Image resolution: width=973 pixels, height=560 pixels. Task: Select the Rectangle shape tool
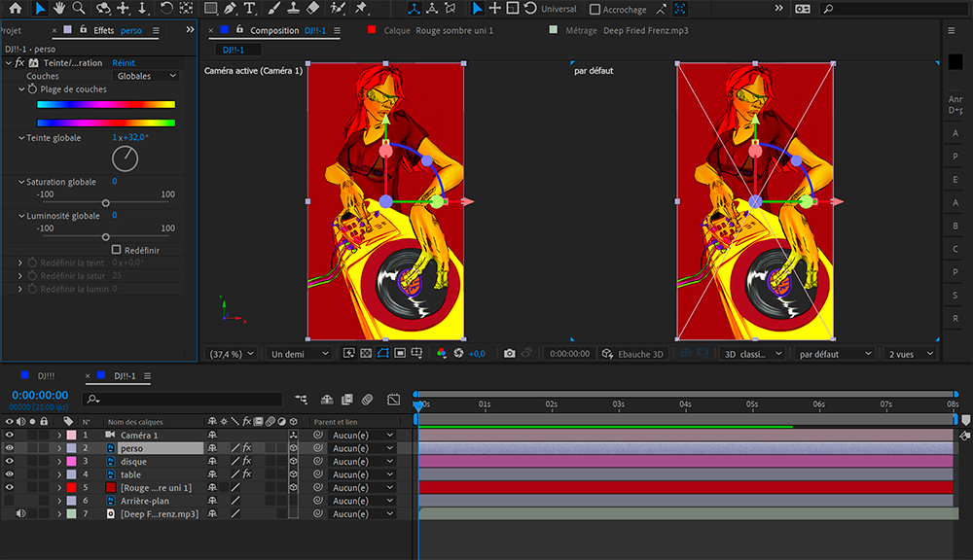click(x=211, y=8)
